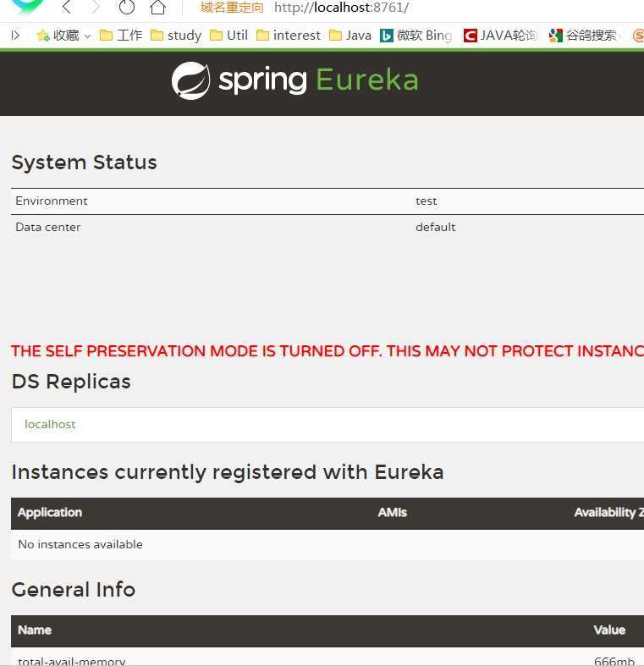Select the 'test' environment value
The width and height of the screenshot is (644, 666).
(x=426, y=201)
